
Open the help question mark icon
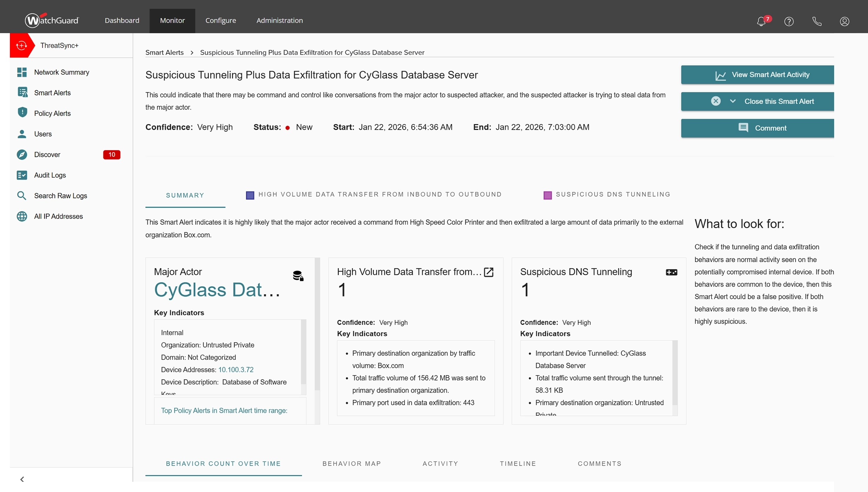point(789,21)
